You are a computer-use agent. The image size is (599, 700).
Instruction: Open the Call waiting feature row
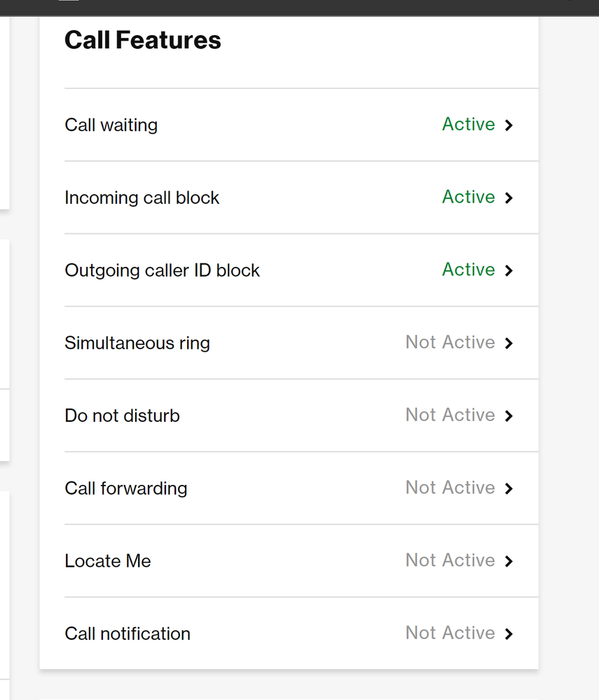(x=301, y=125)
